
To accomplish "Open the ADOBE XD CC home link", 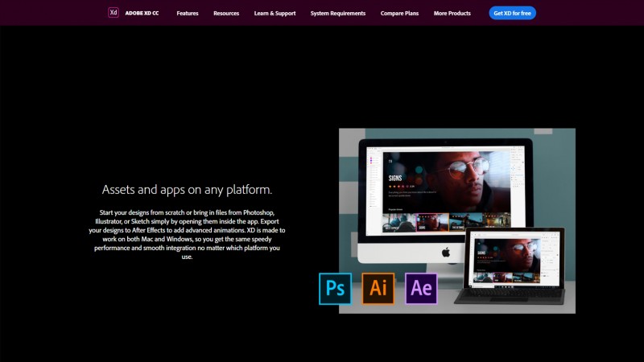I will click(x=142, y=13).
